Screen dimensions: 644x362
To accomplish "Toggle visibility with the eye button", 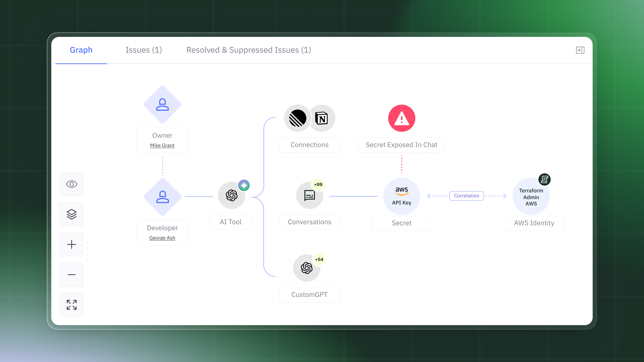I will pyautogui.click(x=71, y=184).
